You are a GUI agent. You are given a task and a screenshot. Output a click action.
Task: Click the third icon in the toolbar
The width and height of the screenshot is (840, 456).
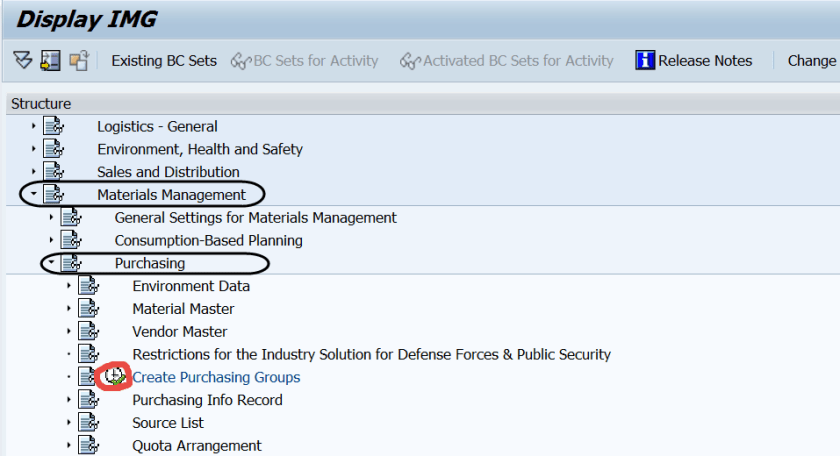[x=79, y=61]
